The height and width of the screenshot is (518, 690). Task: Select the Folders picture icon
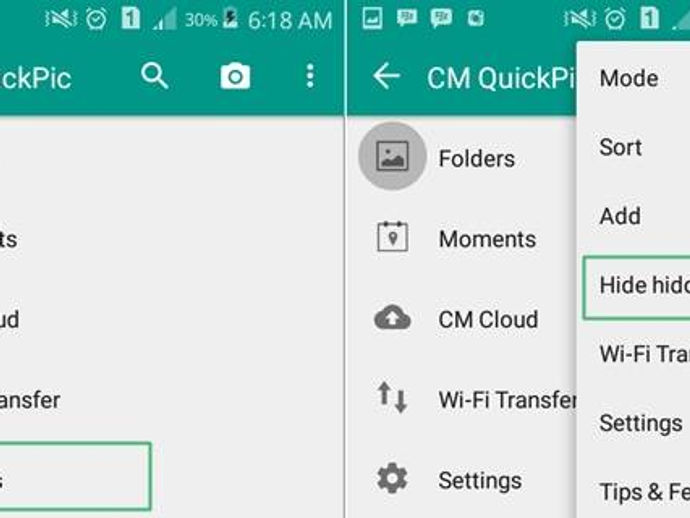(393, 156)
